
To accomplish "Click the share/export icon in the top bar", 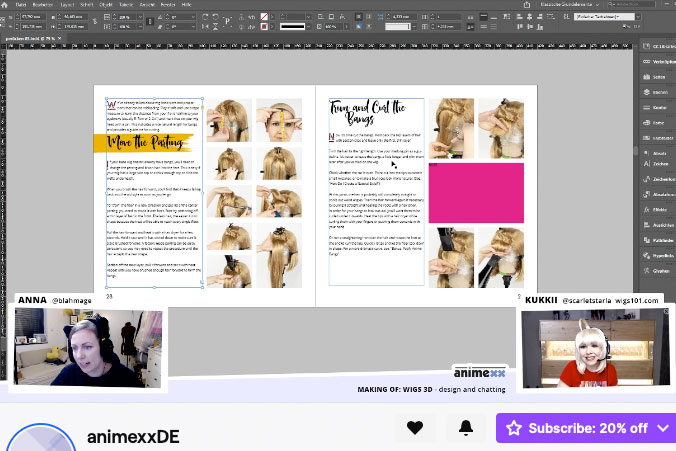I will pyautogui.click(x=527, y=4).
